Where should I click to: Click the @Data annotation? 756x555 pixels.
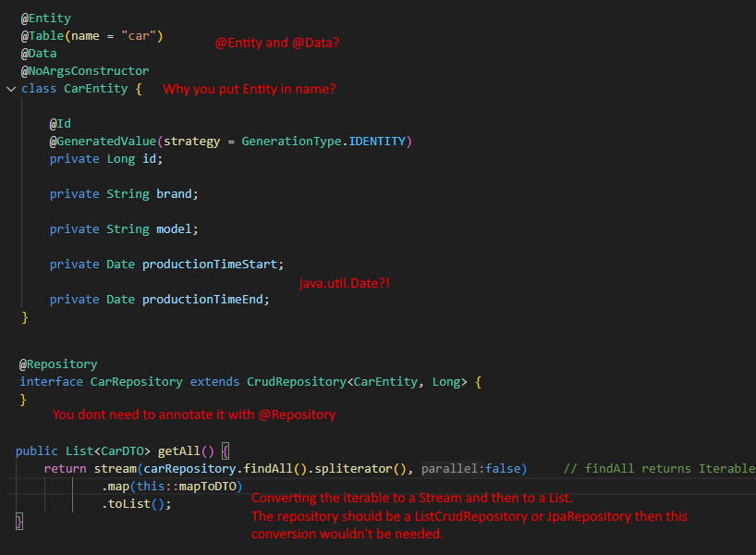point(39,54)
